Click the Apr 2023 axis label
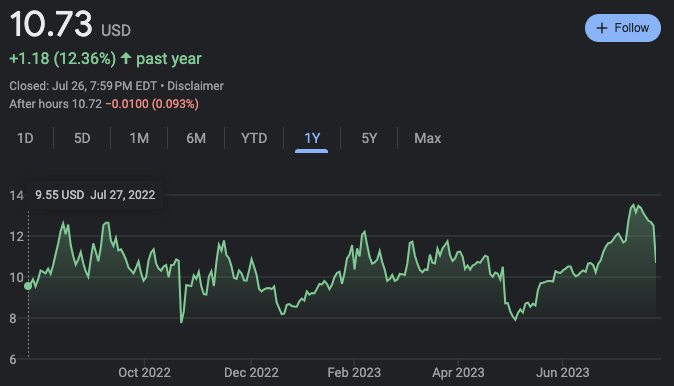 pyautogui.click(x=458, y=372)
